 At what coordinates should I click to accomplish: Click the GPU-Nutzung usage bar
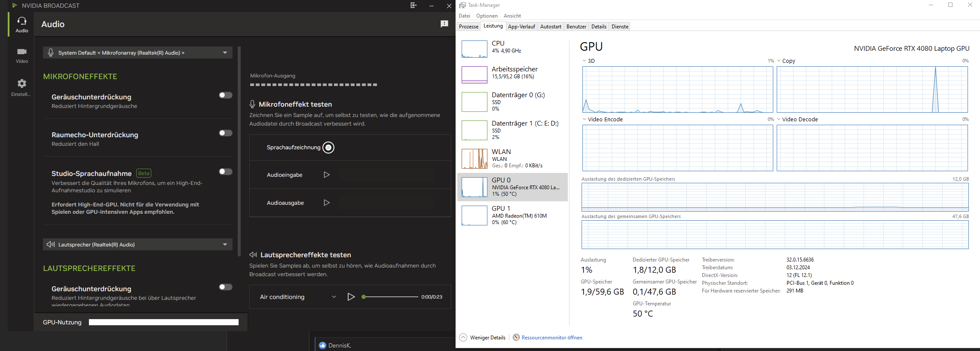(163, 322)
